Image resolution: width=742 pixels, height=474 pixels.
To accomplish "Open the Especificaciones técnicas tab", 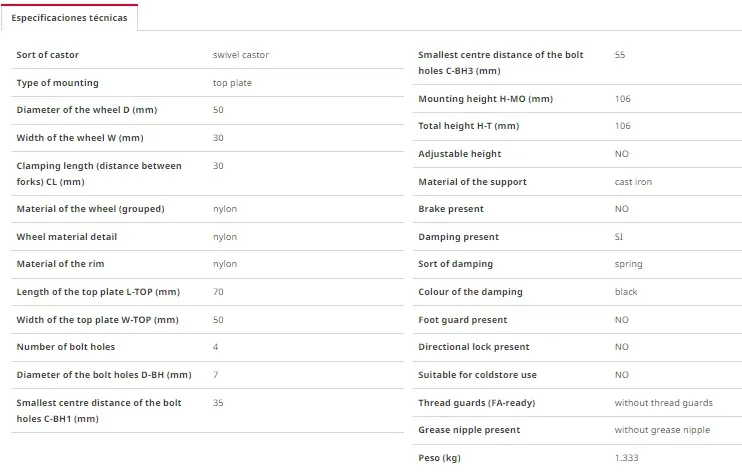I will pos(69,18).
